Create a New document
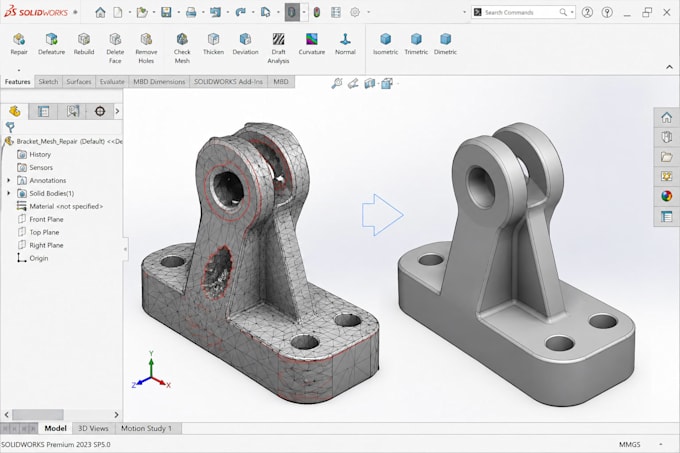The width and height of the screenshot is (680, 453). (x=118, y=12)
